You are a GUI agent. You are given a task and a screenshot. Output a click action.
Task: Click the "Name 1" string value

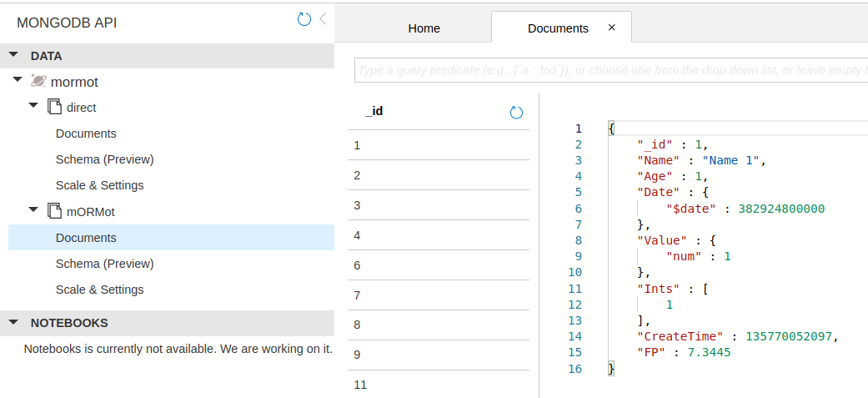[x=731, y=161]
